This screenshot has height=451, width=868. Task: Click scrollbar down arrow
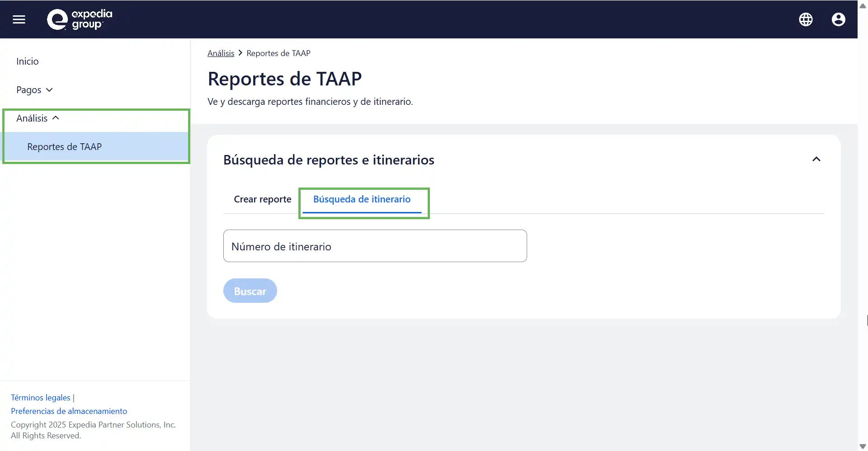point(863,446)
